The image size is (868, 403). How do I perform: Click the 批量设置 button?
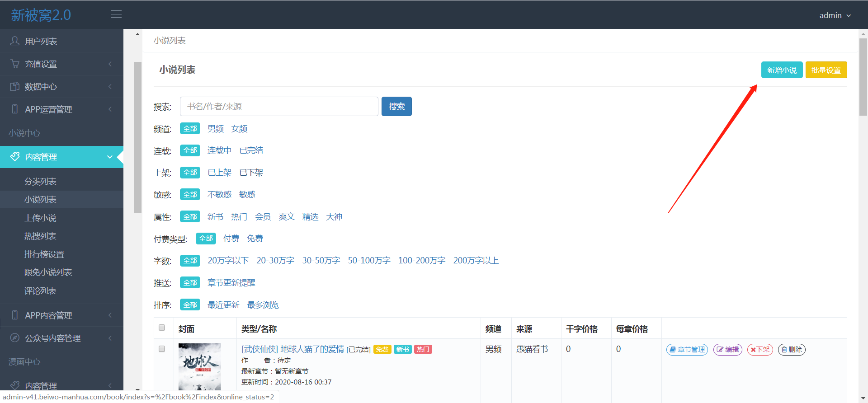826,70
